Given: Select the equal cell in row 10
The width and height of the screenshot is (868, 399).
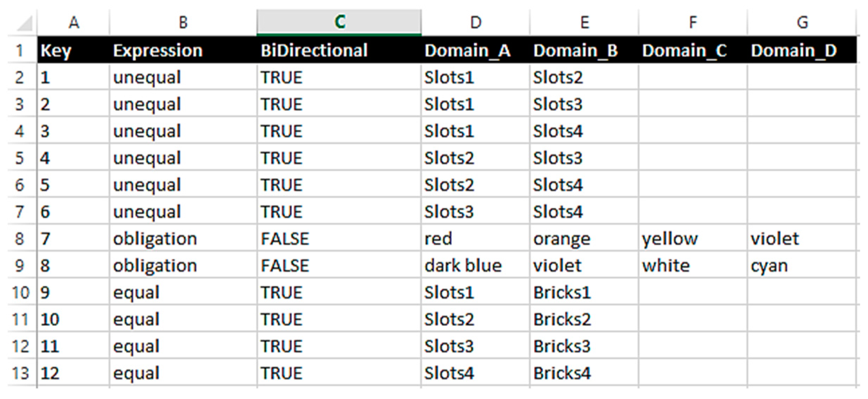Looking at the screenshot, I should pyautogui.click(x=136, y=293).
